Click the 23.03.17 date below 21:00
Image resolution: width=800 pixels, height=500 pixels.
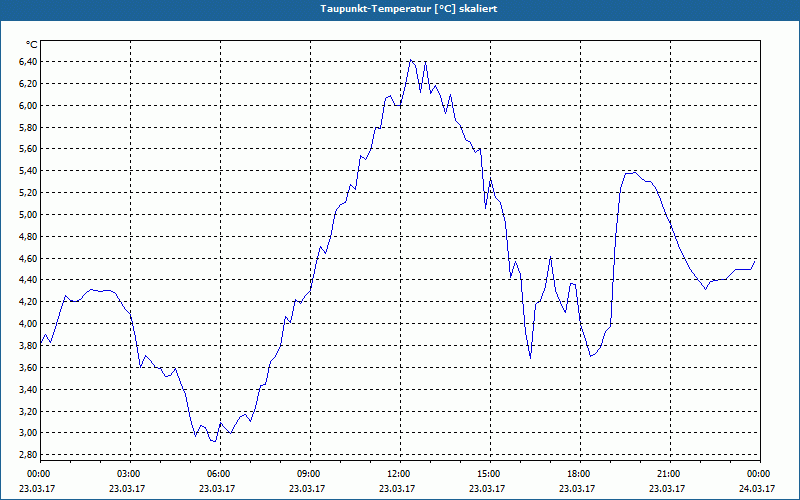point(667,488)
